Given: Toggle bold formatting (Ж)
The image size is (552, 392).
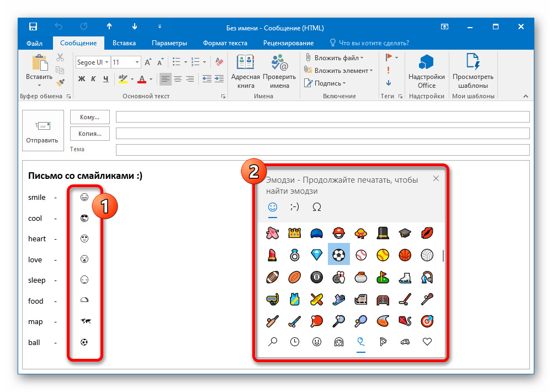Looking at the screenshot, I should [x=82, y=79].
